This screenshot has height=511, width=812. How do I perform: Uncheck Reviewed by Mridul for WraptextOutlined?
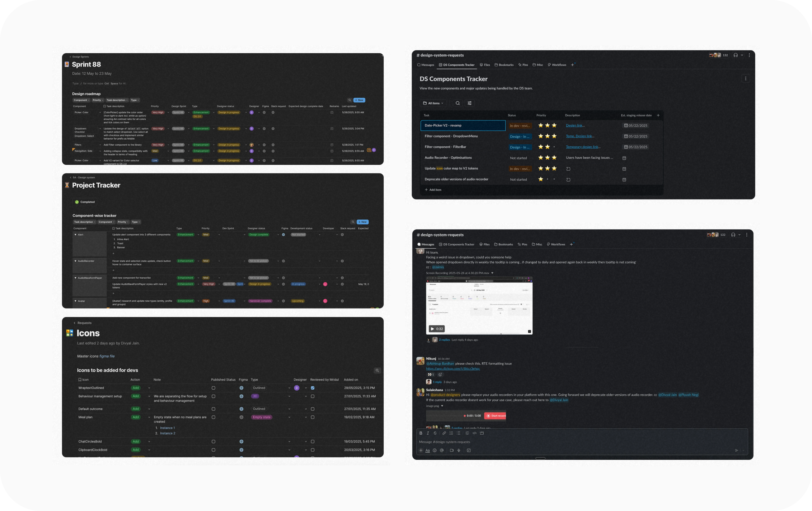pos(313,388)
